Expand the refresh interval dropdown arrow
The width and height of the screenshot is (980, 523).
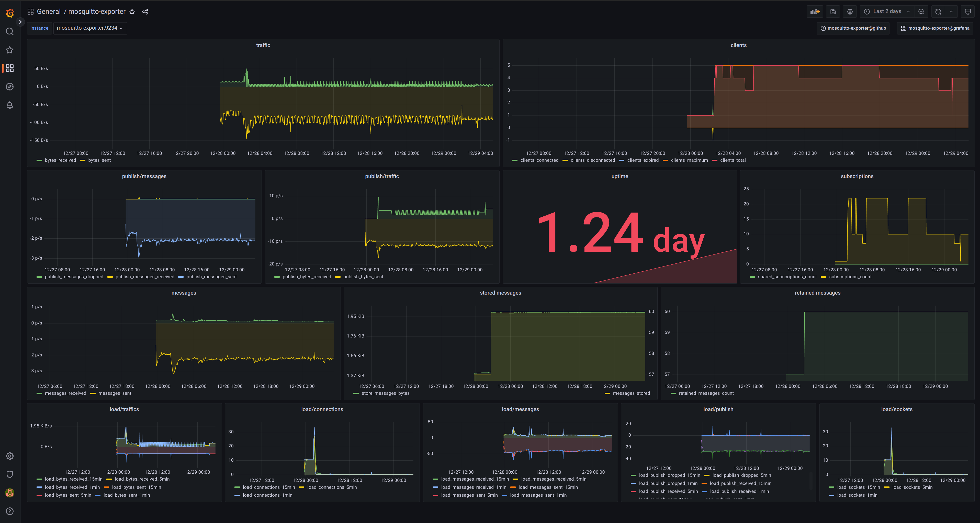[951, 11]
